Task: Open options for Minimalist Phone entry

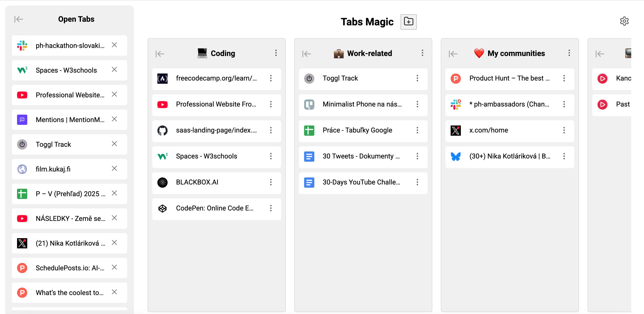Action: (x=417, y=104)
